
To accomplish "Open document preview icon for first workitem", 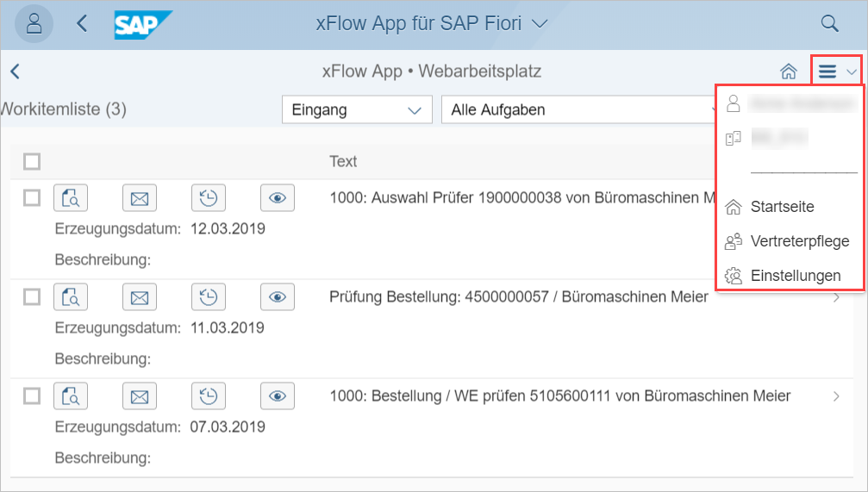I will click(x=71, y=198).
